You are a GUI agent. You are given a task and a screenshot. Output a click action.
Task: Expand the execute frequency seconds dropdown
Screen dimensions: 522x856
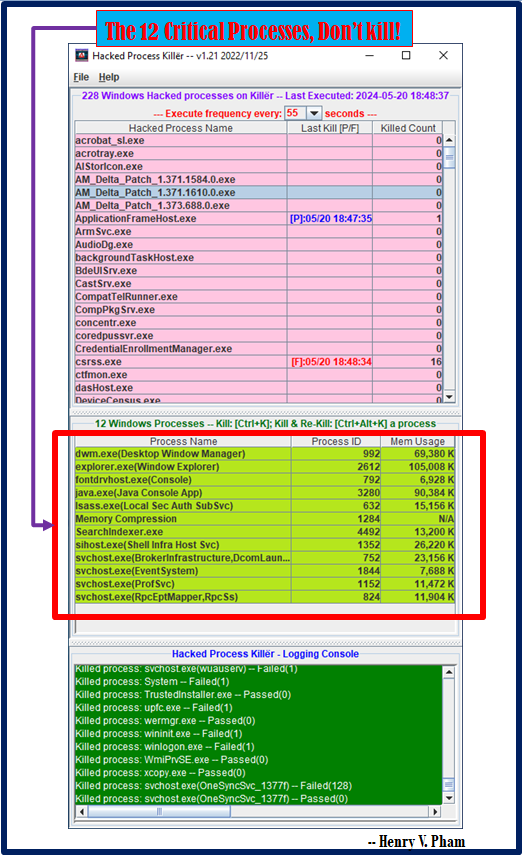point(314,113)
